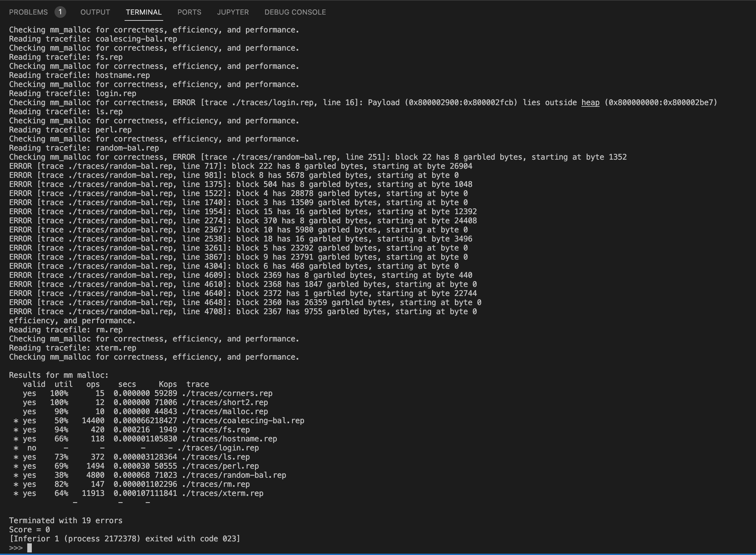The height and width of the screenshot is (555, 756).
Task: Open the OUTPUT tab
Action: (x=95, y=12)
